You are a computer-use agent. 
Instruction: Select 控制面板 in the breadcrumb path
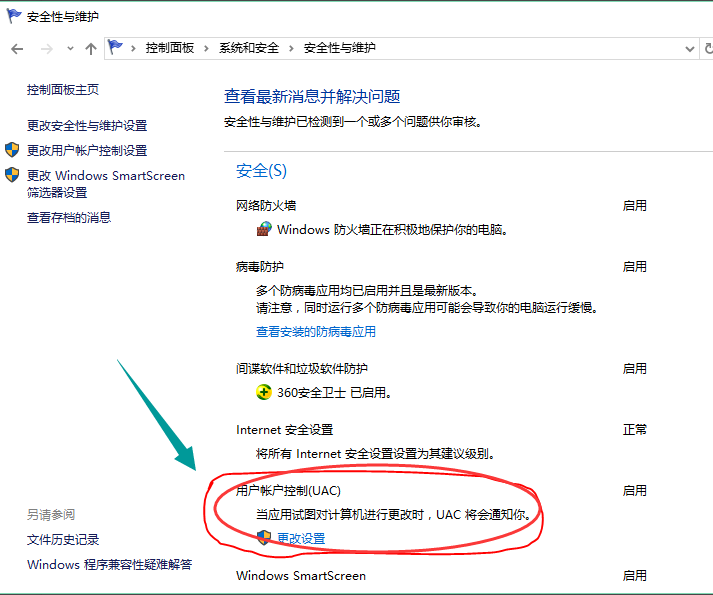click(170, 48)
